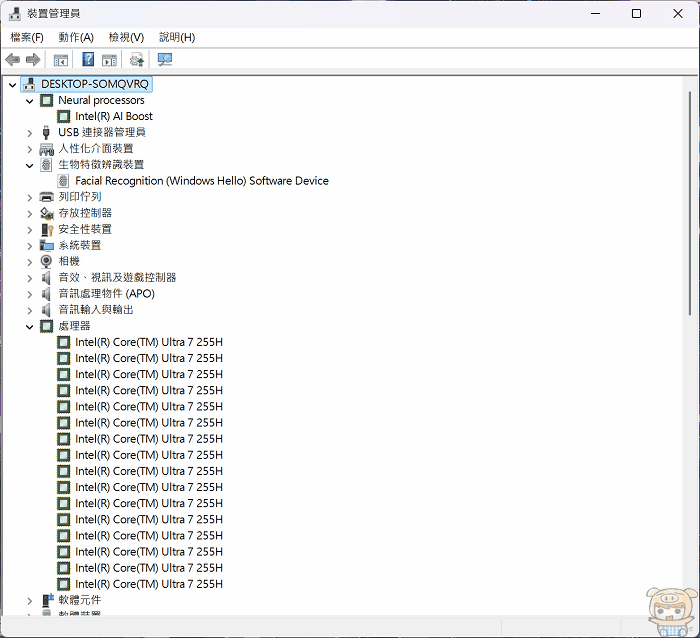Image resolution: width=700 pixels, height=638 pixels.
Task: Click the show/hide action pane icon
Action: (110, 60)
